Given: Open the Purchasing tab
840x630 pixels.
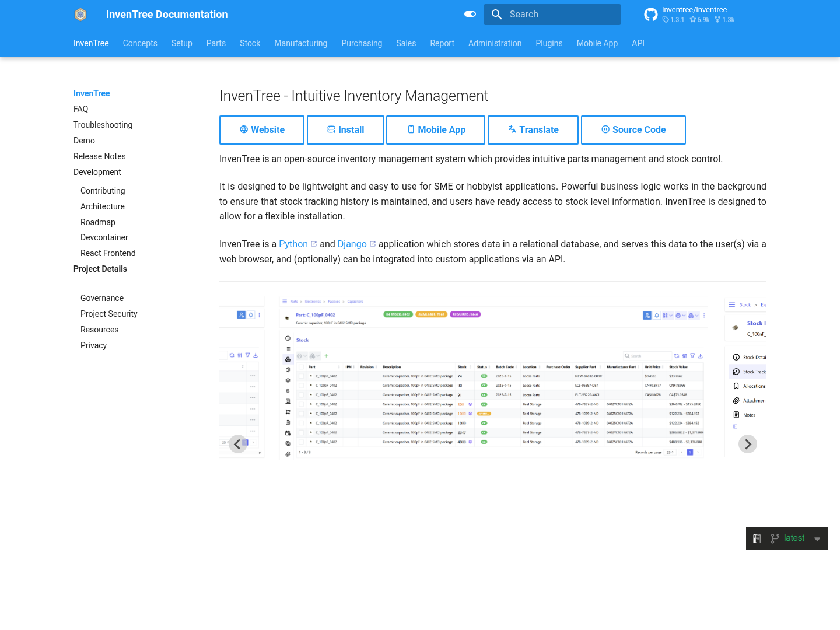Looking at the screenshot, I should click(362, 43).
